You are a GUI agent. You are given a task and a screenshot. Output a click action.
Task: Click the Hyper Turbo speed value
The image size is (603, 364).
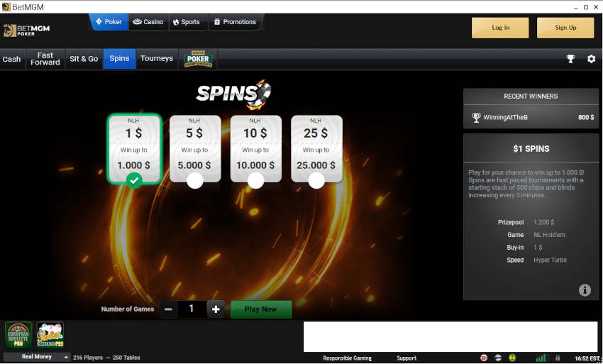click(550, 260)
